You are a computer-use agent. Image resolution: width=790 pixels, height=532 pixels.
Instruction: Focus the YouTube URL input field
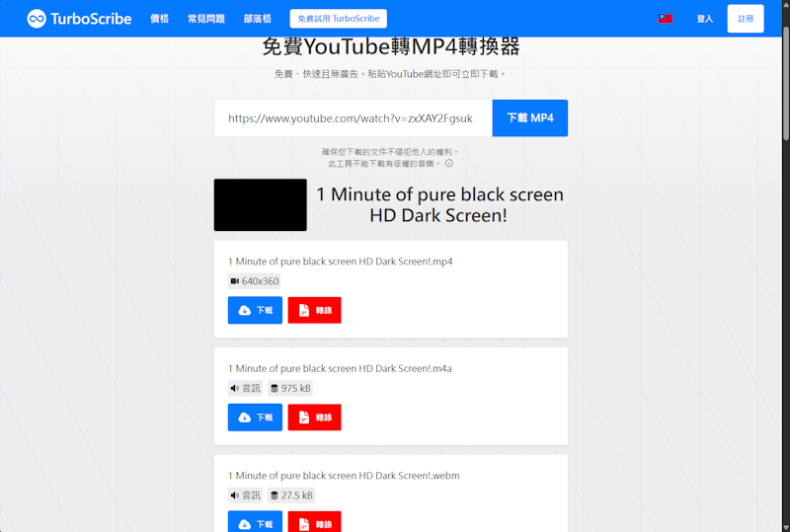pos(354,117)
